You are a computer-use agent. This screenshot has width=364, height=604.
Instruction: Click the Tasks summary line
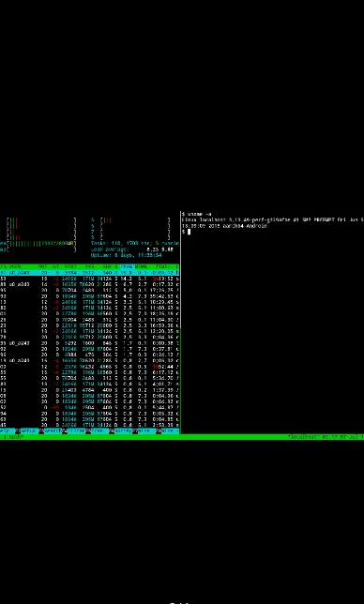[135, 244]
